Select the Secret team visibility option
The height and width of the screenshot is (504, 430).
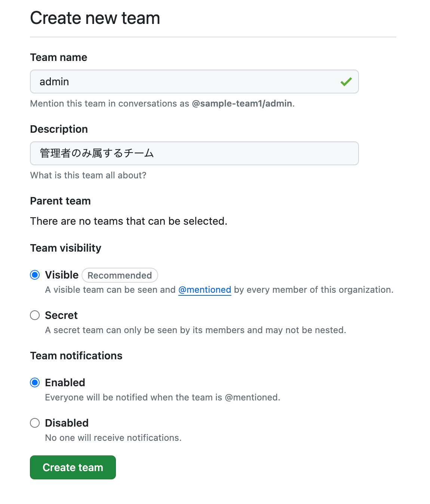coord(34,315)
